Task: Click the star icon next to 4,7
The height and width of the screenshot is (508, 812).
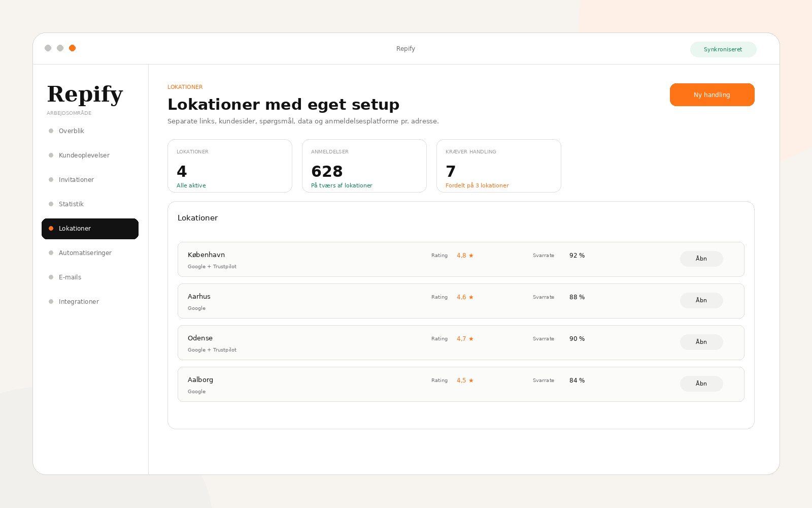Action: 471,339
